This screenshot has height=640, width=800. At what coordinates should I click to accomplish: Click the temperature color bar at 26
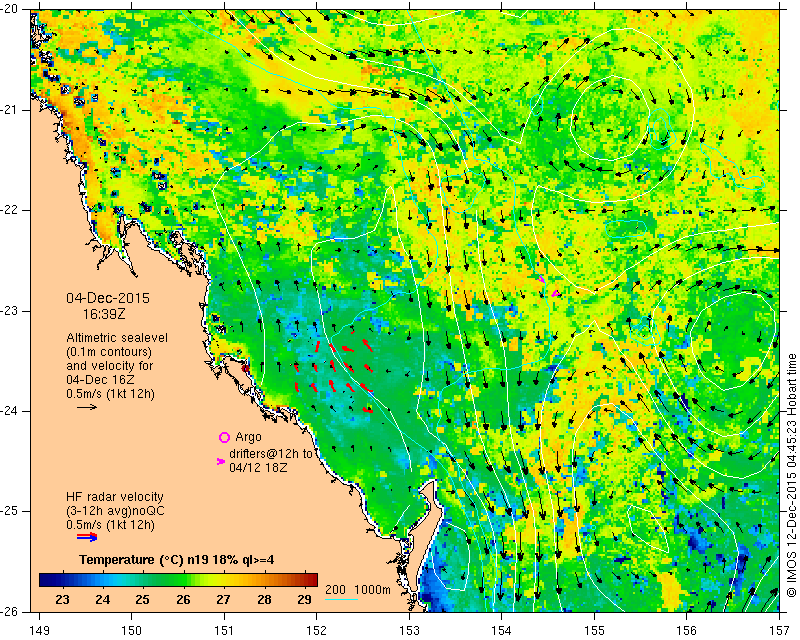pos(183,580)
